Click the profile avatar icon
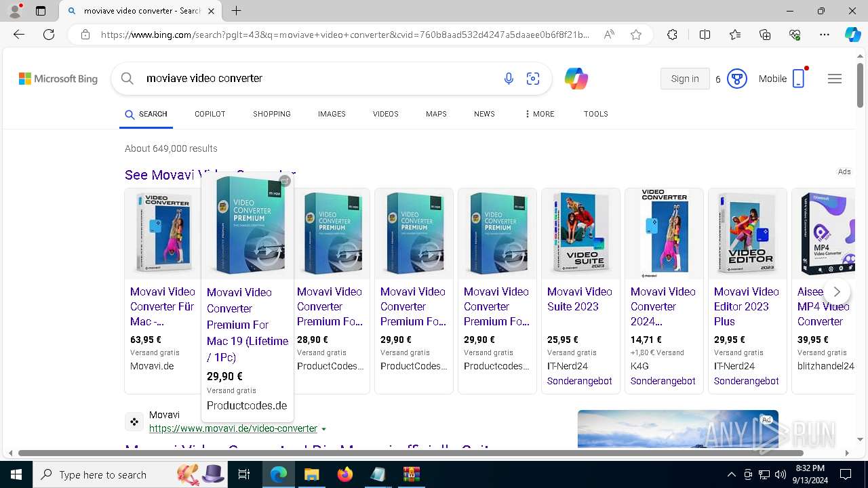868x488 pixels. [x=15, y=11]
